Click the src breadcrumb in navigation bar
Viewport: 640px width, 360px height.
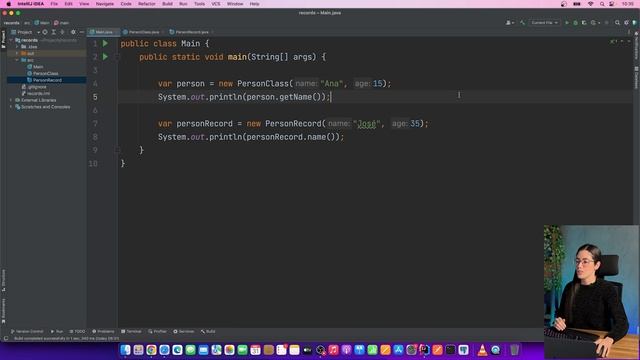pos(27,23)
